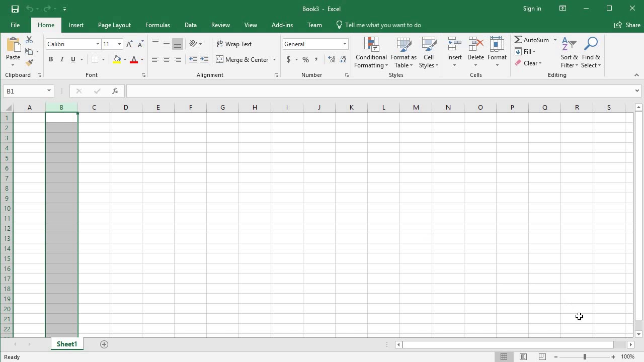Open the Calibri font name dropdown
Viewport: 644px width, 362px height.
(x=98, y=44)
